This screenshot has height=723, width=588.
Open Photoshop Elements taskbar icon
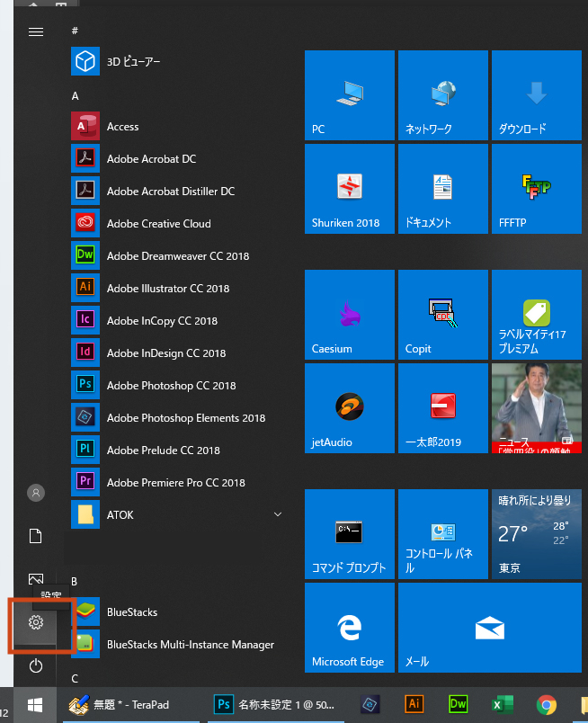370,704
